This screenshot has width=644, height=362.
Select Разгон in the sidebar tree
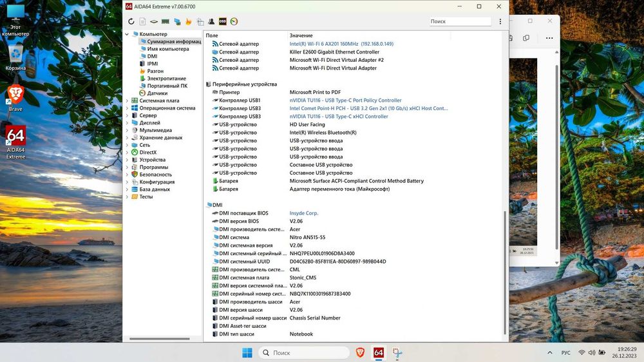[x=155, y=71]
